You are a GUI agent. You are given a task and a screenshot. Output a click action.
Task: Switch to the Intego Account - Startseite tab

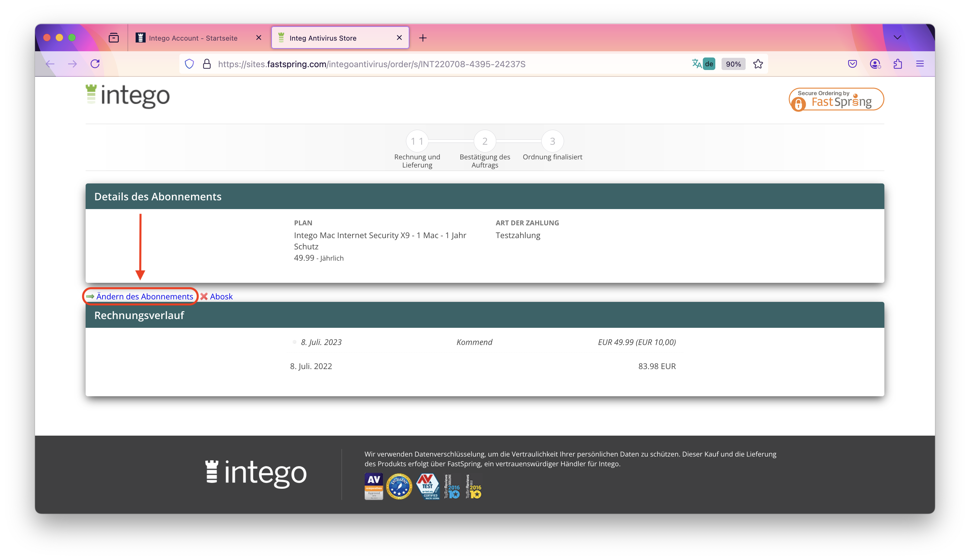[x=193, y=38]
